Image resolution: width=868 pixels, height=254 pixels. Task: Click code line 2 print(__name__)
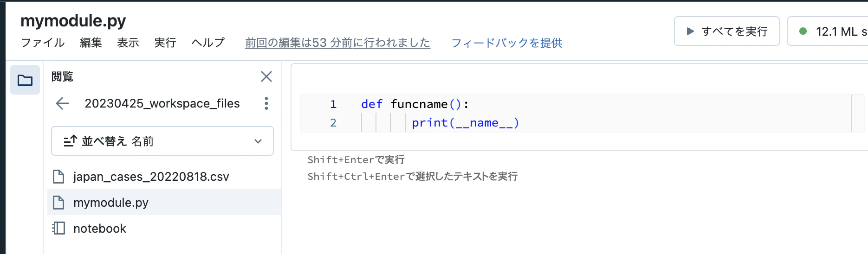(x=466, y=123)
